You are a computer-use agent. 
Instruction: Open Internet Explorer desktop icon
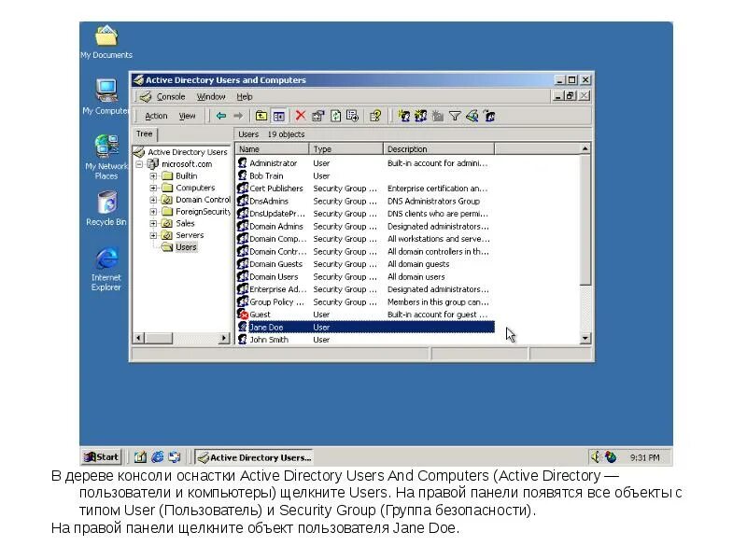pos(106,269)
